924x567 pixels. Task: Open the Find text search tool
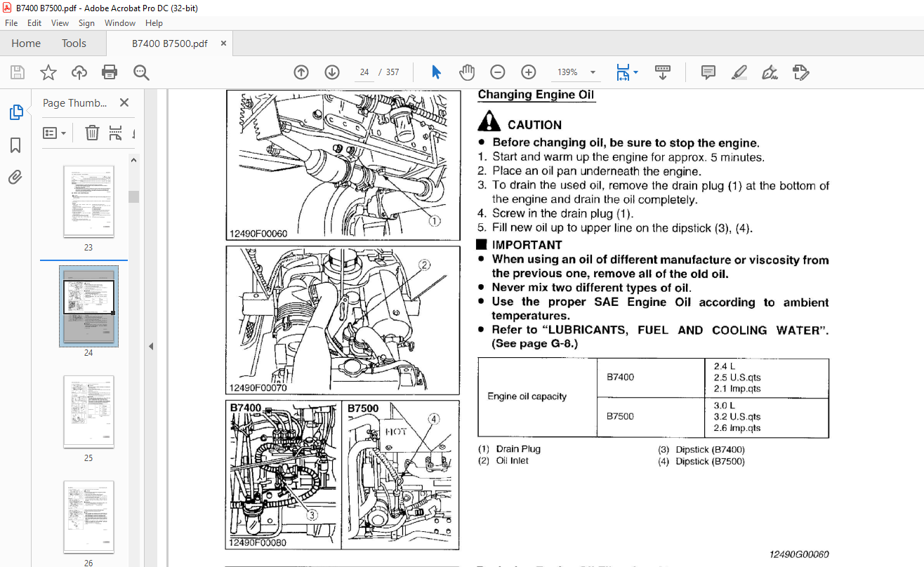pyautogui.click(x=141, y=72)
